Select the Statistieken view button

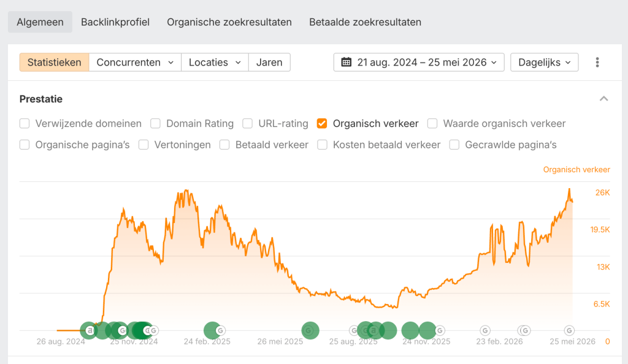point(55,63)
